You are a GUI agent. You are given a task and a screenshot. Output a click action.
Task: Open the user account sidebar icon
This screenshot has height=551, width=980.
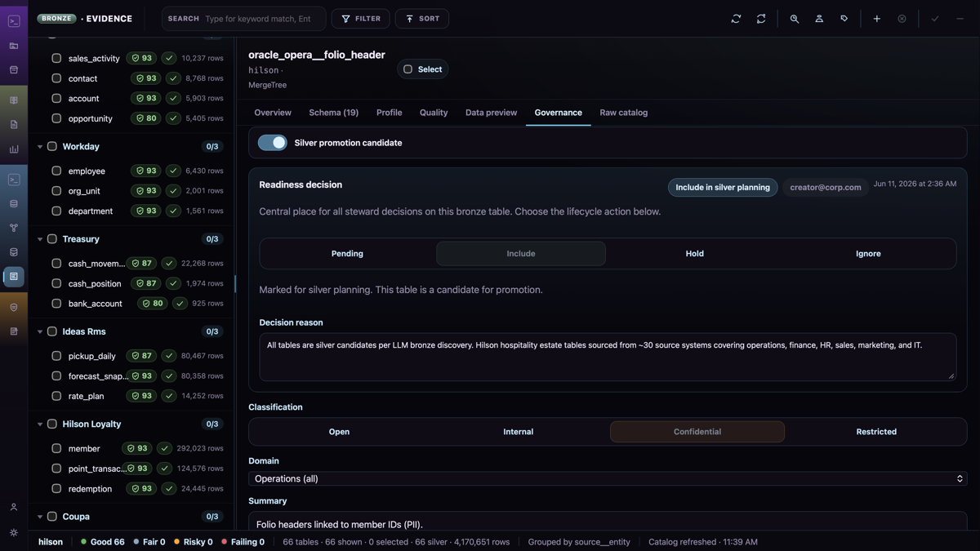(14, 508)
